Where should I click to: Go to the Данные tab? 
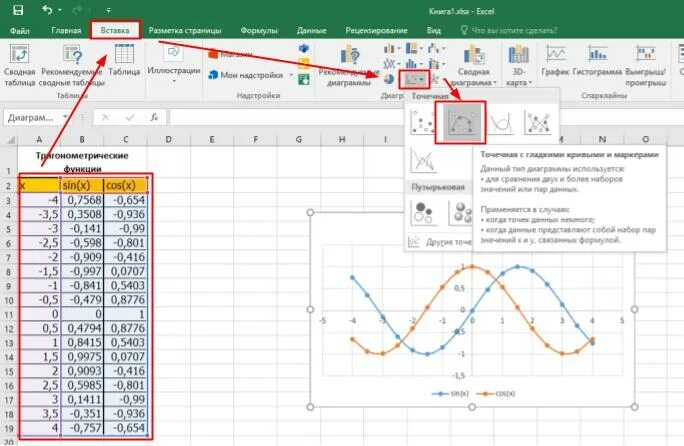(x=311, y=31)
